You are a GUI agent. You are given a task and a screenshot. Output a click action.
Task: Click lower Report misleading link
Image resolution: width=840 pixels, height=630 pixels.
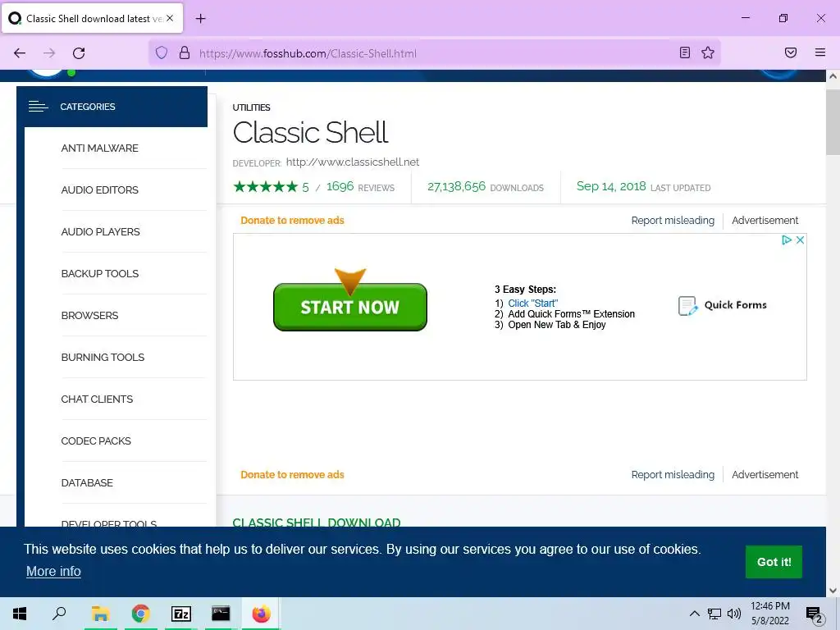pyautogui.click(x=673, y=475)
